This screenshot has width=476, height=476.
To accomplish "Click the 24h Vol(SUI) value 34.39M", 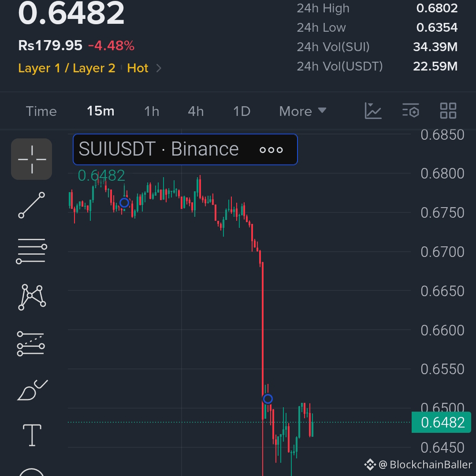I will pos(435,47).
